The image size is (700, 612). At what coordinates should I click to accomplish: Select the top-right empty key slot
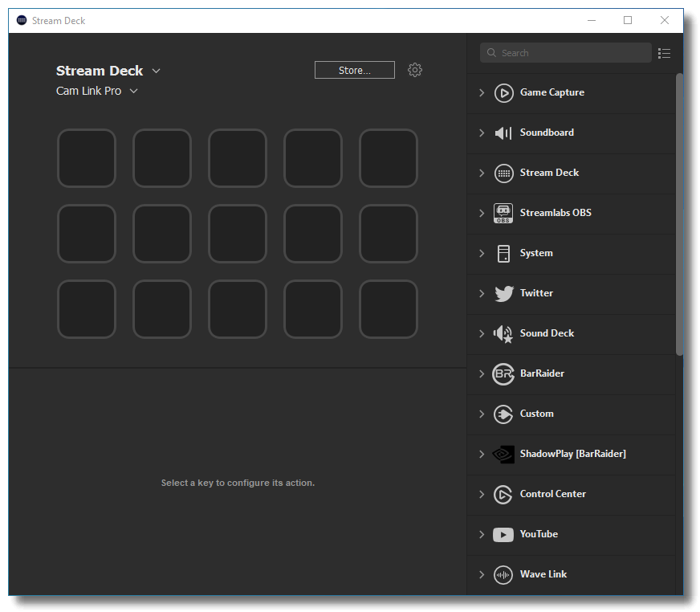coord(389,158)
